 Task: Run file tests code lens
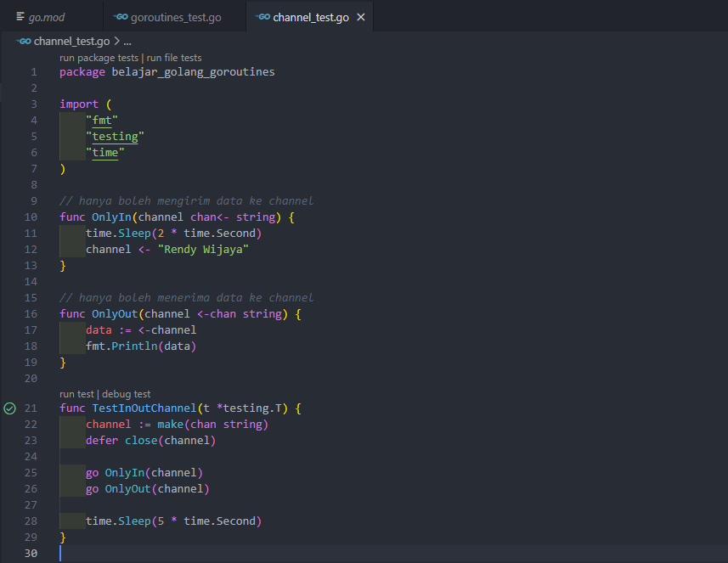pos(174,58)
